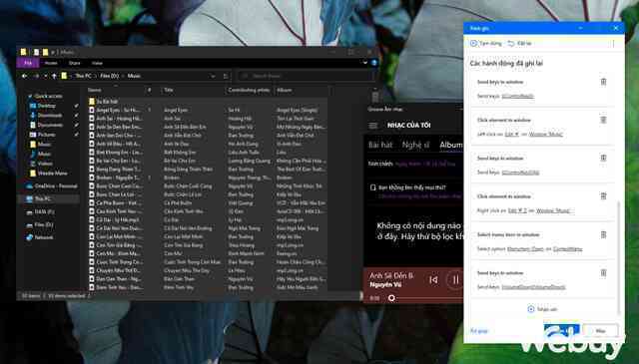This screenshot has width=639, height=364.
Task: Open Desktop in Quick access
Action: tap(47, 106)
